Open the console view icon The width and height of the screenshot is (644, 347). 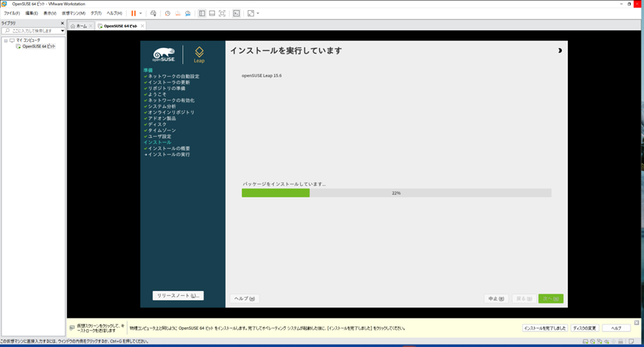237,13
